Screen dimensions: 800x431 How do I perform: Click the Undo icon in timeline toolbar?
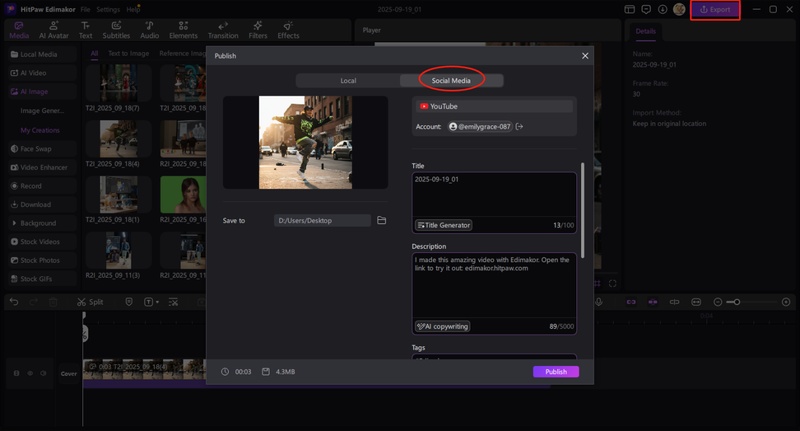pyautogui.click(x=14, y=302)
